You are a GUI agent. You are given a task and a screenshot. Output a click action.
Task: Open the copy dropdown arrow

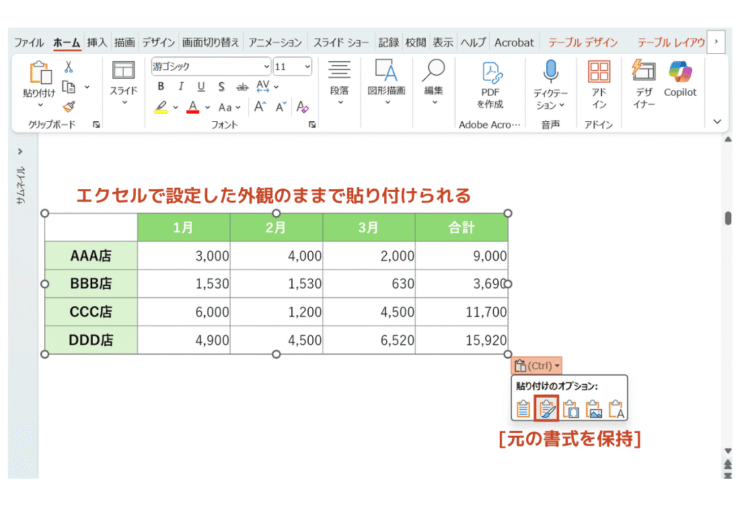87,87
